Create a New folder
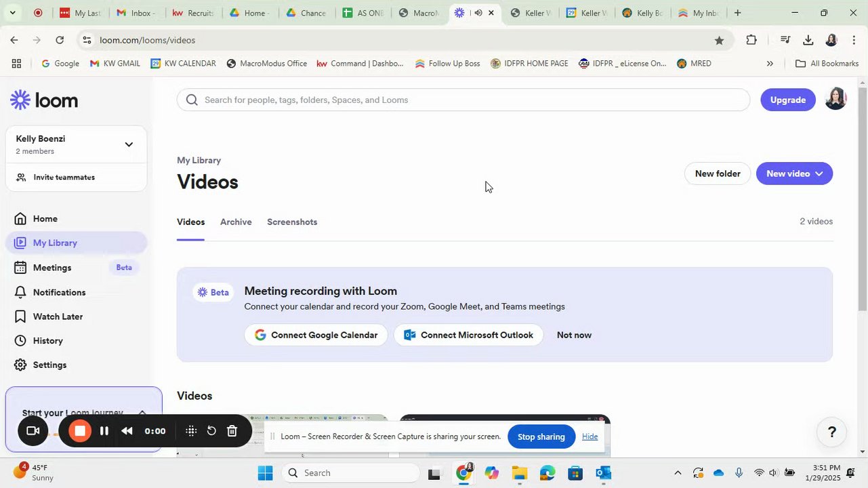This screenshot has height=488, width=868. pyautogui.click(x=718, y=174)
